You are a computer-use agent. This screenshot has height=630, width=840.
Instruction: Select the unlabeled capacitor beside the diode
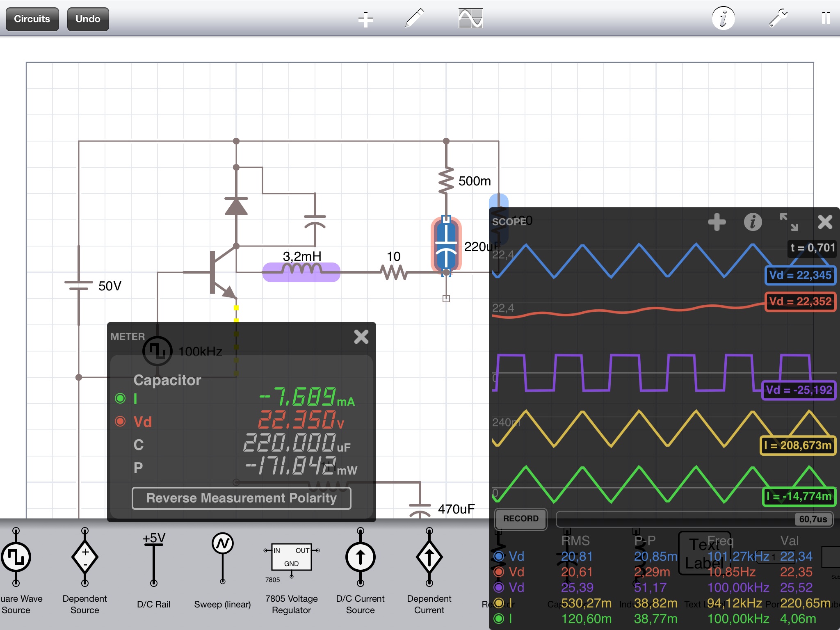click(315, 221)
